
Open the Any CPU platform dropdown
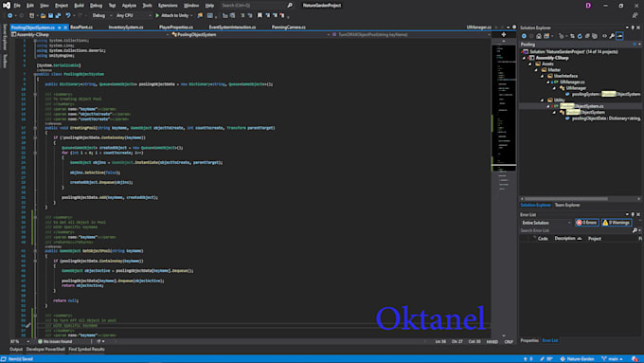(134, 15)
